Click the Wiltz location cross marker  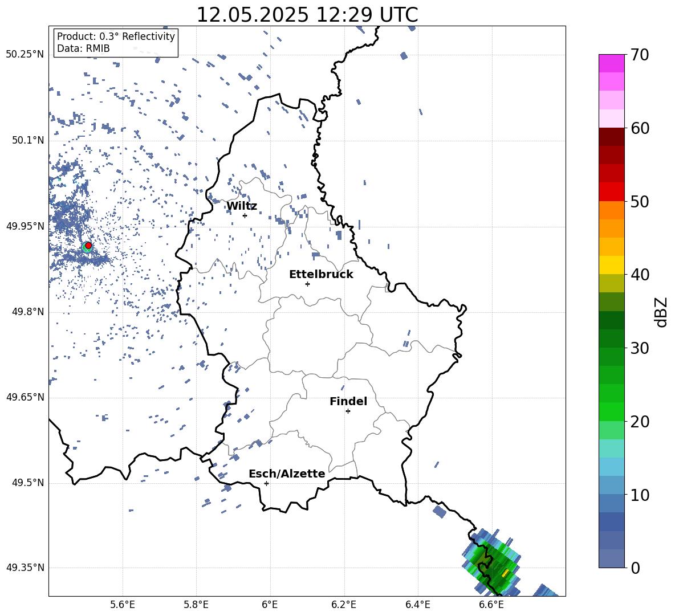click(x=245, y=216)
